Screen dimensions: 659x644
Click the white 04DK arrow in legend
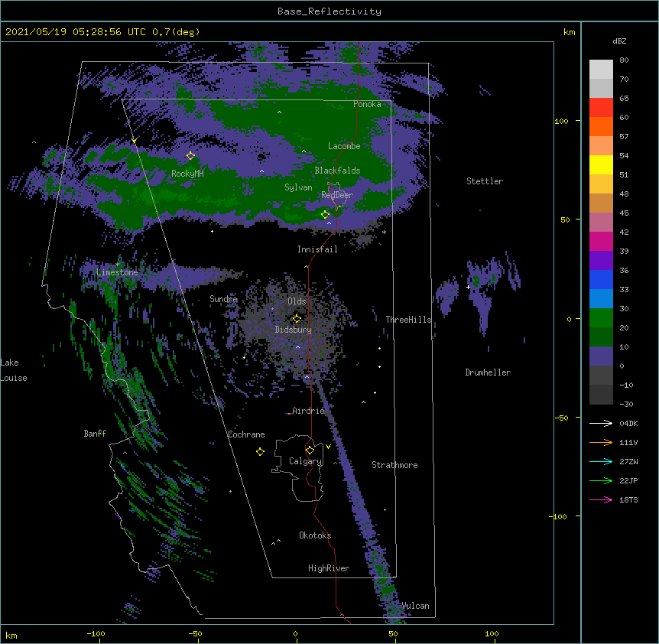pyautogui.click(x=601, y=423)
